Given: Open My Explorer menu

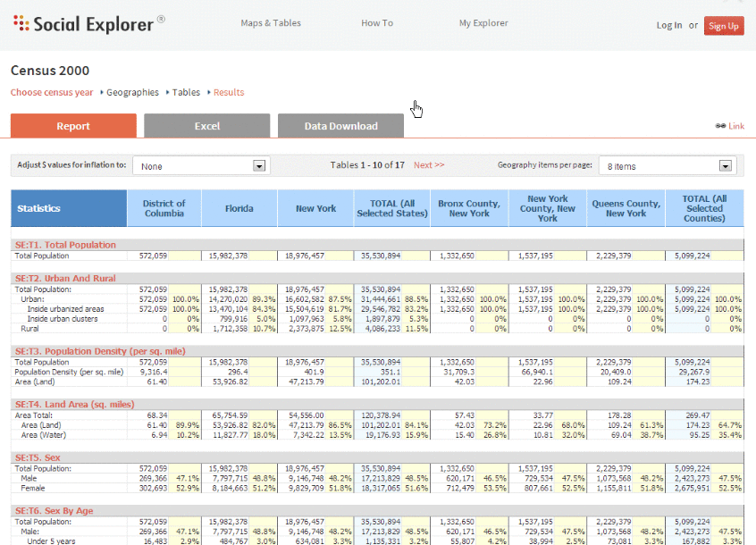Looking at the screenshot, I should pyautogui.click(x=483, y=23).
